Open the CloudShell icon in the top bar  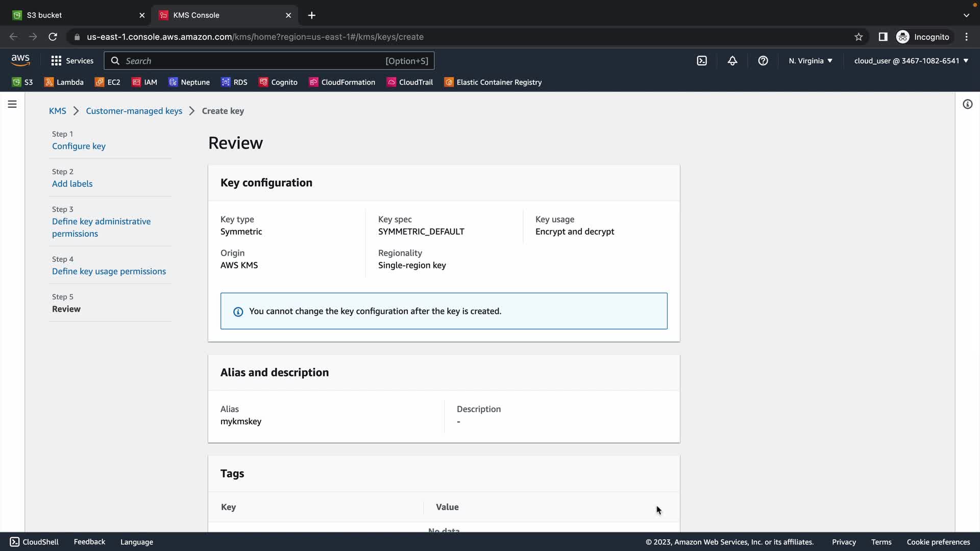coord(702,61)
